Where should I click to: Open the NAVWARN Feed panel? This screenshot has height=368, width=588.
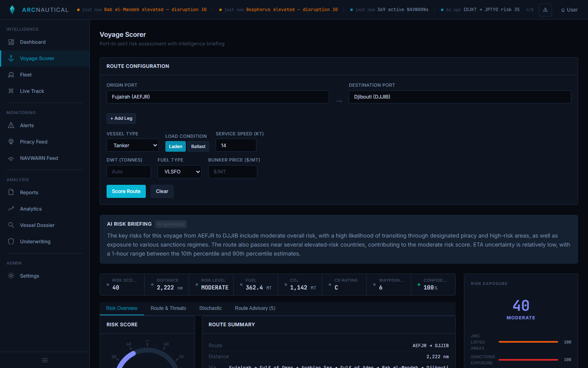[39, 158]
